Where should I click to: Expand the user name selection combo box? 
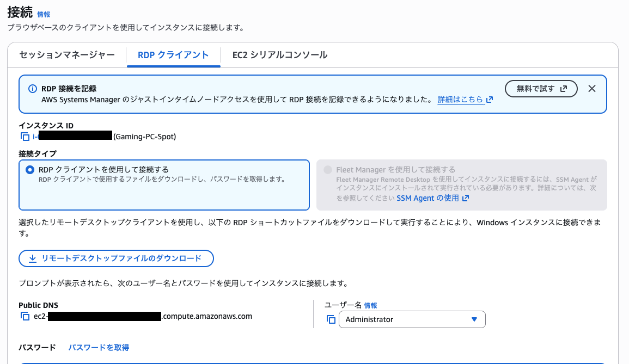pos(411,319)
